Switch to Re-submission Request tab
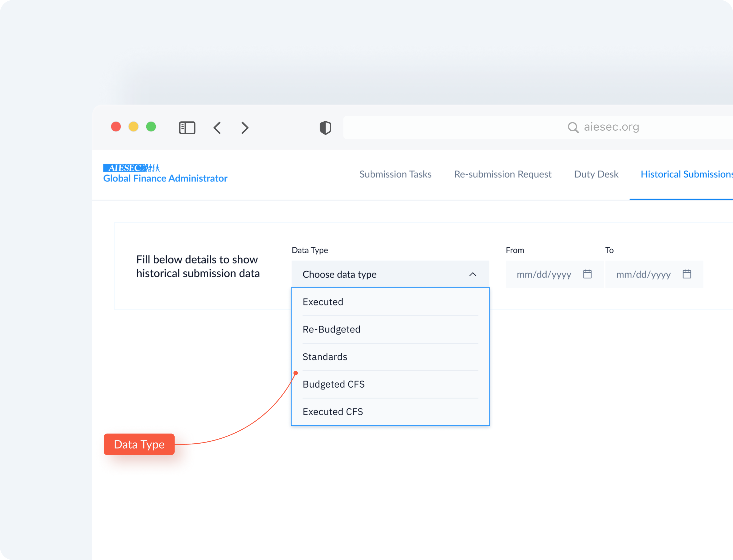The image size is (733, 560). tap(503, 174)
